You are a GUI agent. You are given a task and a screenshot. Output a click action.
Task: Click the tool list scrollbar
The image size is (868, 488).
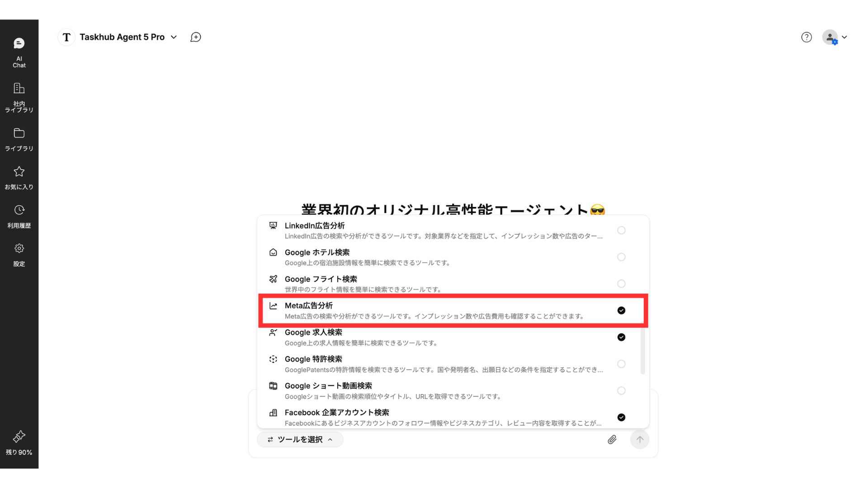click(x=642, y=351)
